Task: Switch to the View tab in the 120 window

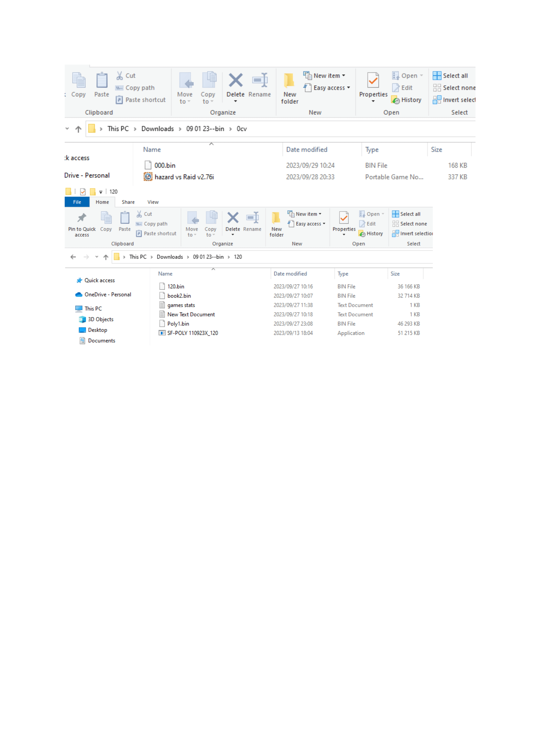Action: pos(153,202)
